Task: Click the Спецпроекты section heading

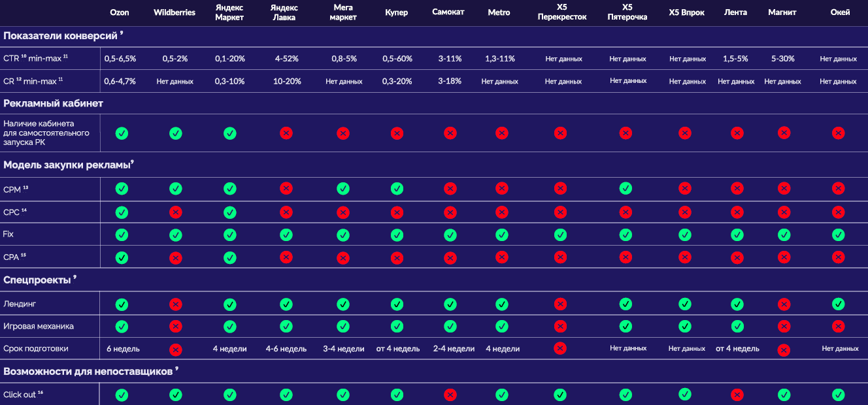Action: click(x=39, y=280)
